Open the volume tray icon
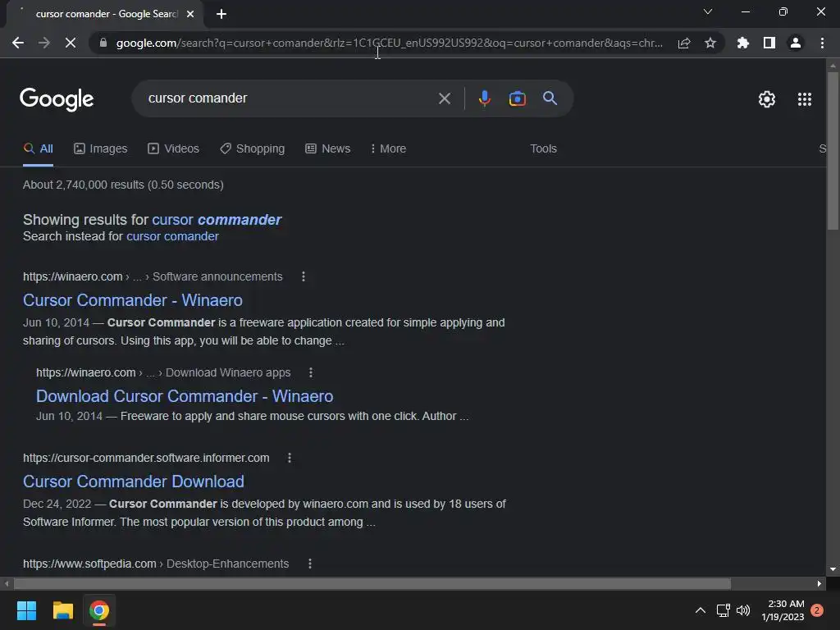 point(743,610)
